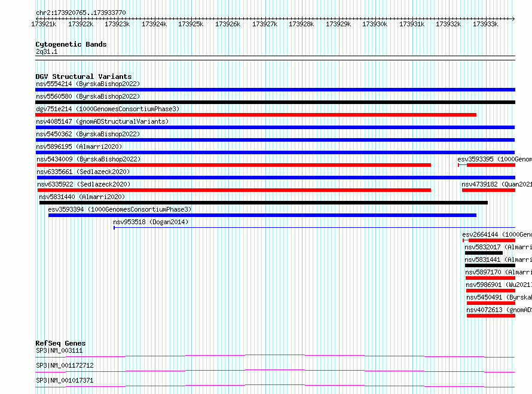532x394 pixels.
Task: Open the SP3|NM_003111 gene label
Action: coord(59,350)
